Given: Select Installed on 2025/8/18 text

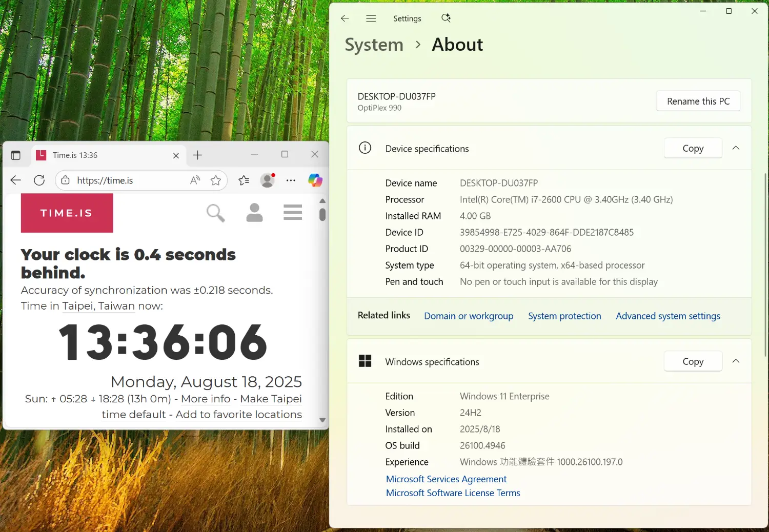Looking at the screenshot, I should tap(480, 429).
